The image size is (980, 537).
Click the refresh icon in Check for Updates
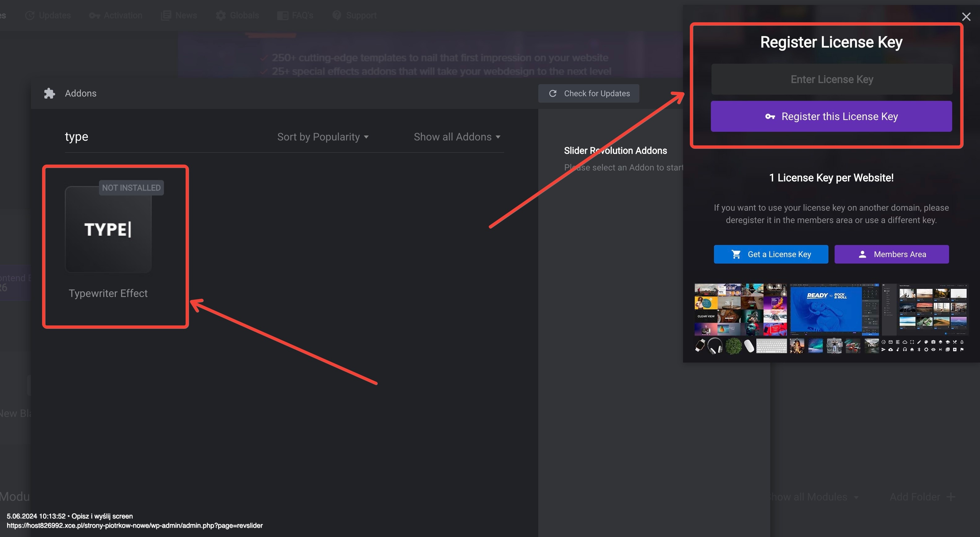click(553, 93)
